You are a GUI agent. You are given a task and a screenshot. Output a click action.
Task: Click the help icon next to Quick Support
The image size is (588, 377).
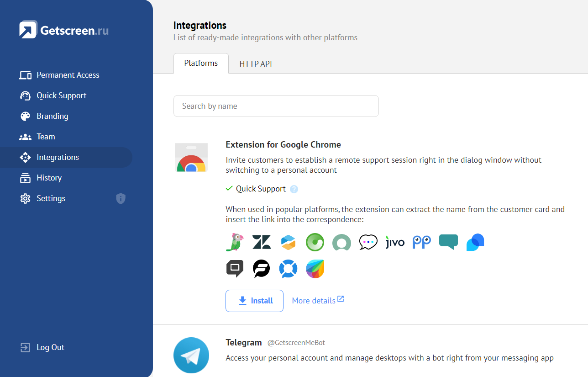coord(294,189)
